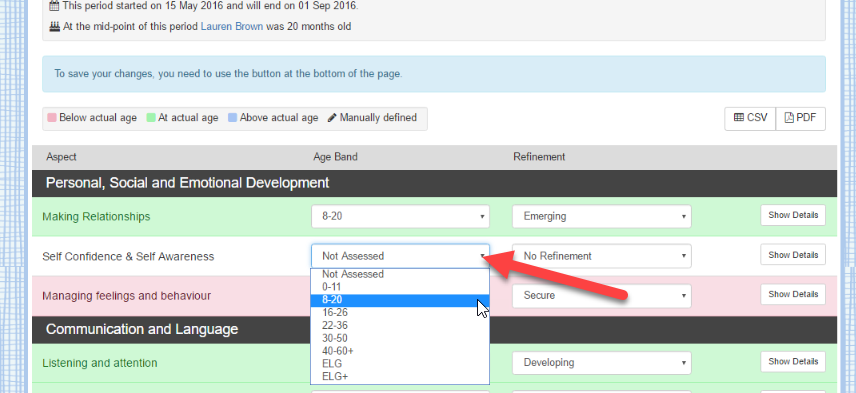Screen dimensions: 856x393
Task: Show Details for Self Confidence & Self Awareness
Action: pos(793,255)
